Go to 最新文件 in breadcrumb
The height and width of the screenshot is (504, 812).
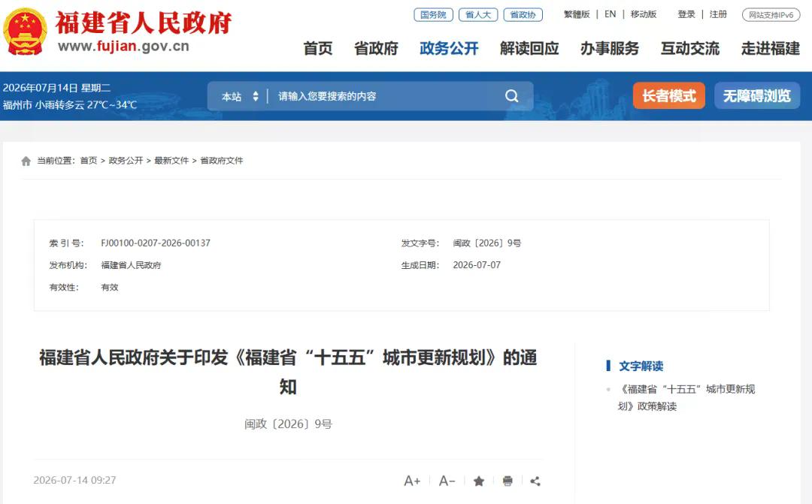(x=171, y=161)
